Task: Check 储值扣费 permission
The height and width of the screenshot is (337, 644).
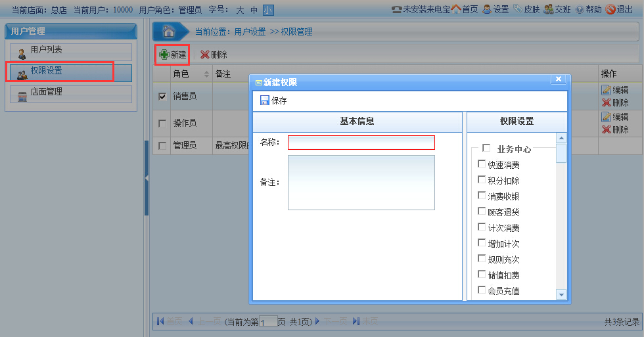Action: (482, 274)
